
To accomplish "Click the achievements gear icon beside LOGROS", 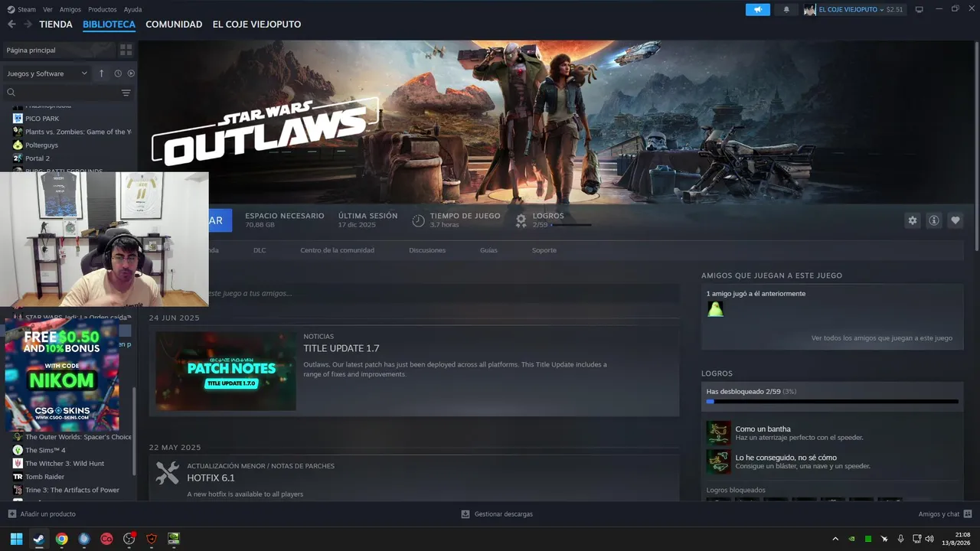I will (521, 220).
